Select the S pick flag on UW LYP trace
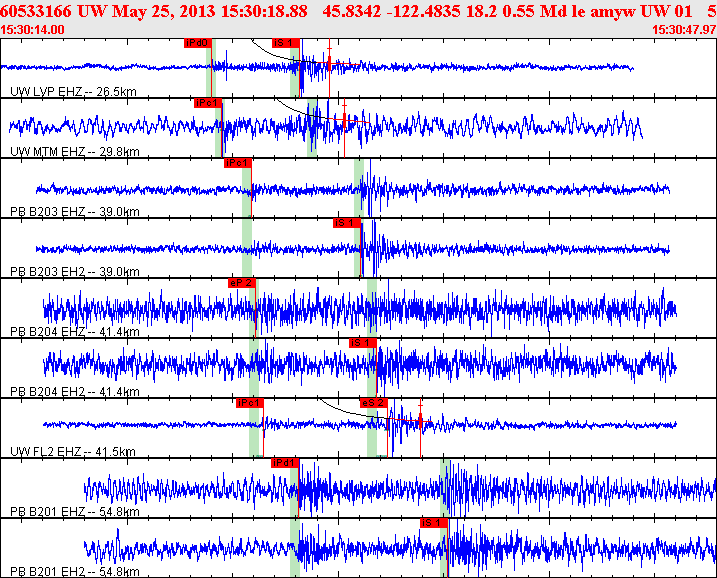This screenshot has width=717, height=578. (x=285, y=43)
